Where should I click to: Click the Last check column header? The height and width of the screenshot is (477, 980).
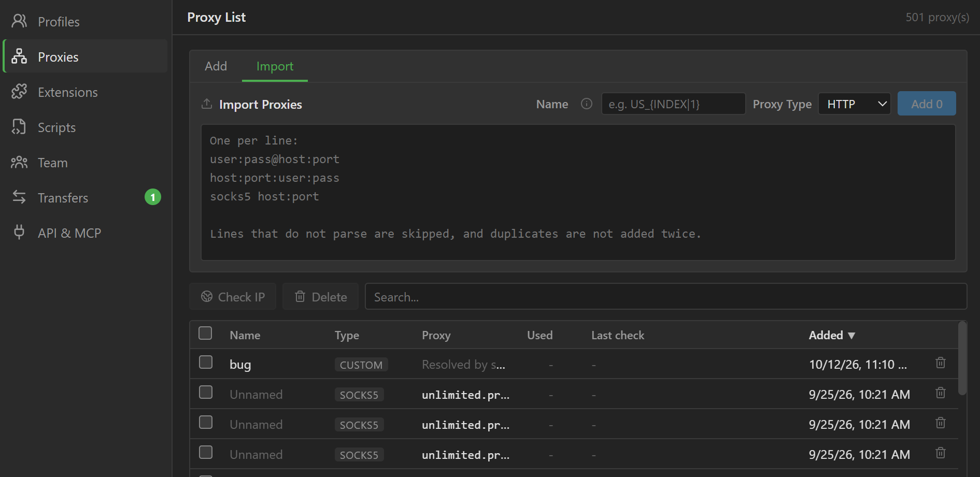[618, 335]
